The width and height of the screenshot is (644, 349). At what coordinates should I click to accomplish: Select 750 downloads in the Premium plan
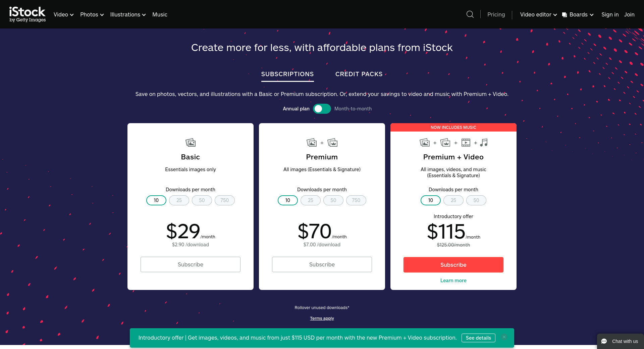tap(356, 200)
